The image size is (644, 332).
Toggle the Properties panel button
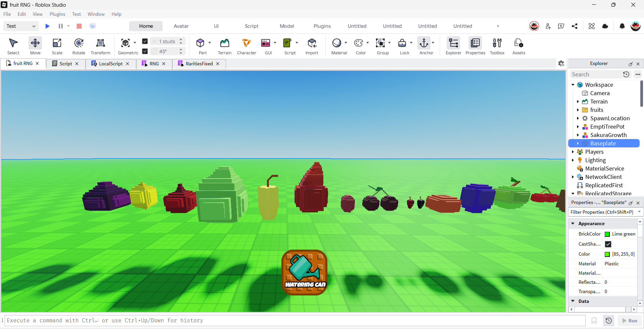(475, 46)
